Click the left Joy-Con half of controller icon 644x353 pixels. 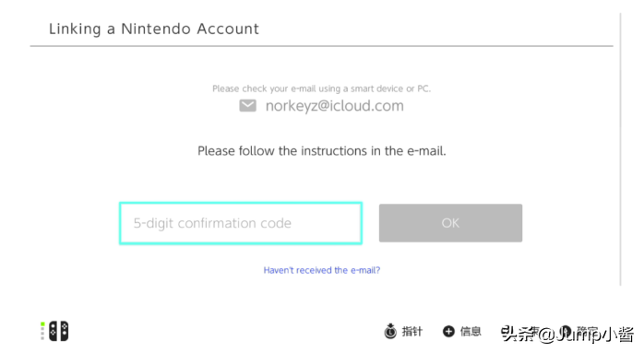click(x=54, y=331)
